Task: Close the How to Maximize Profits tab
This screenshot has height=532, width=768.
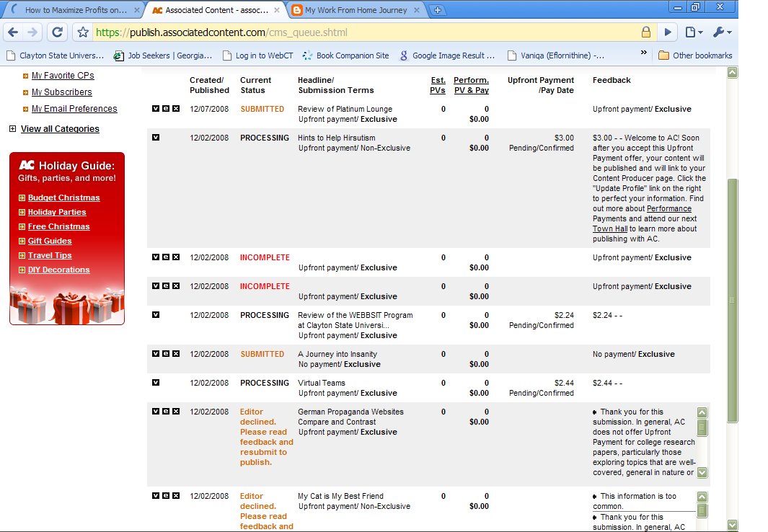Action: tap(136, 10)
